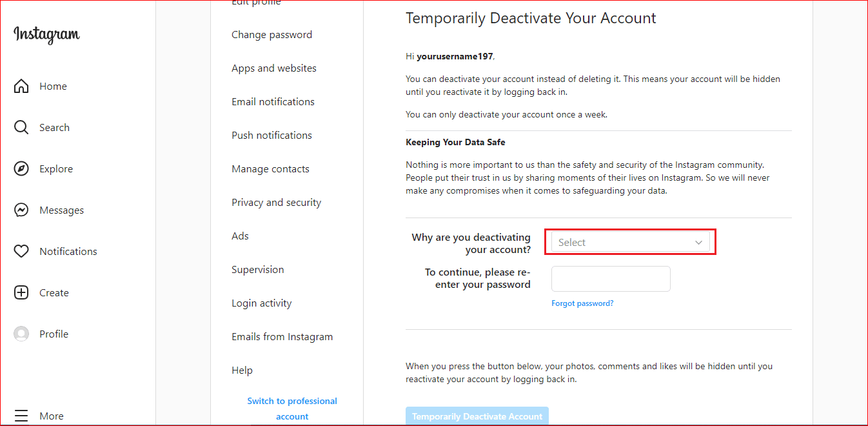Image resolution: width=868 pixels, height=426 pixels.
Task: Open Profile using avatar icon
Action: click(21, 334)
